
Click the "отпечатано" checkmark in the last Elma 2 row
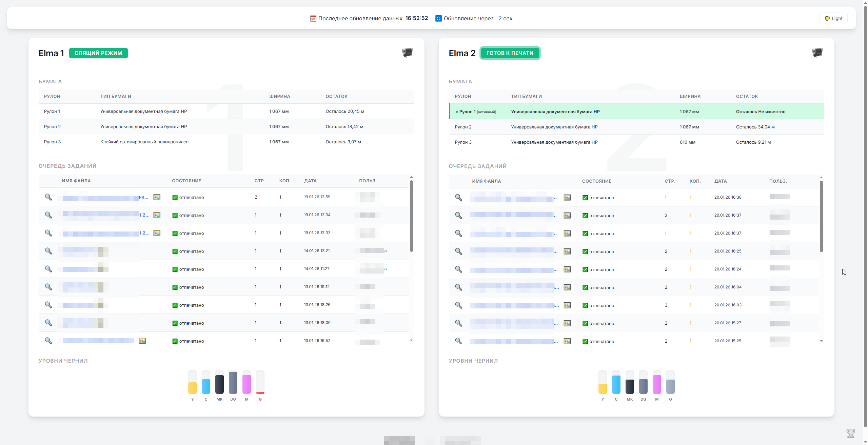tap(585, 341)
